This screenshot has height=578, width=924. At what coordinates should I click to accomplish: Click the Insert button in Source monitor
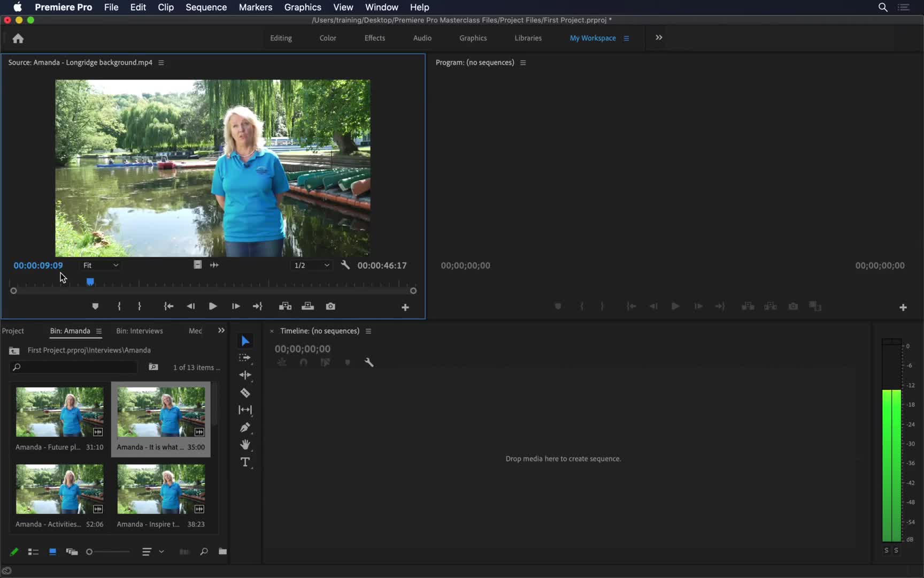coord(285,306)
